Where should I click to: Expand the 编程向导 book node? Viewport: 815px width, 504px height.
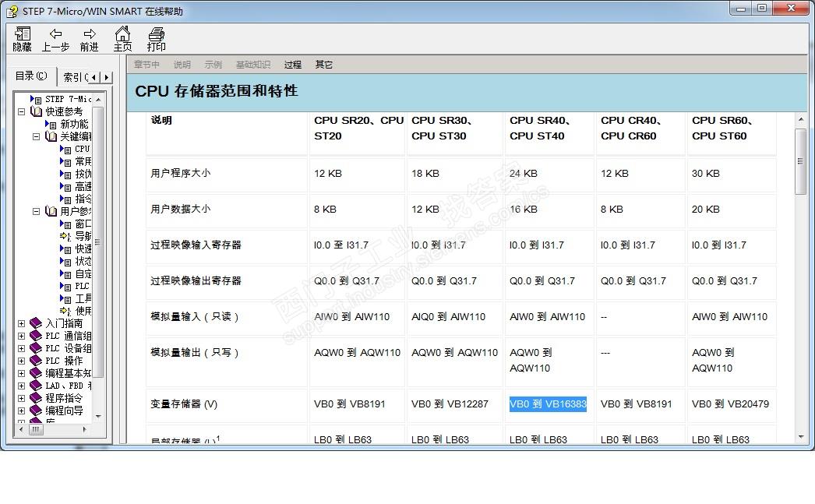click(x=21, y=411)
